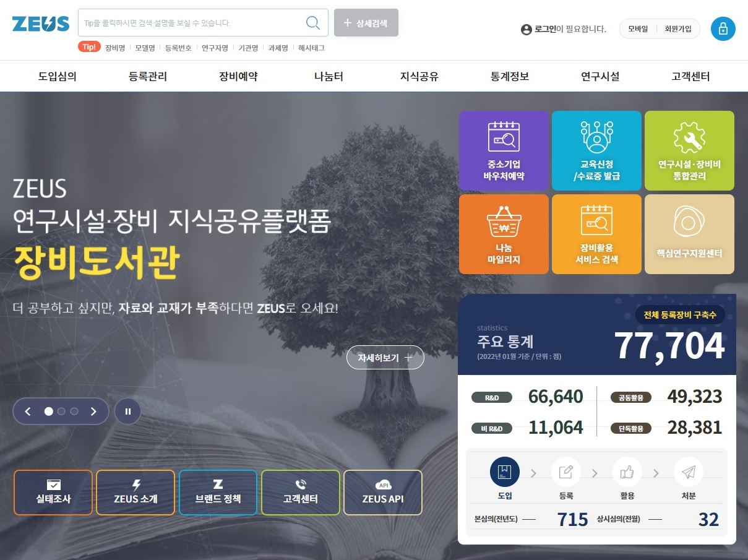Select the 활용 thumbs-up icon
Viewport: 748px width, 560px height.
click(x=627, y=472)
